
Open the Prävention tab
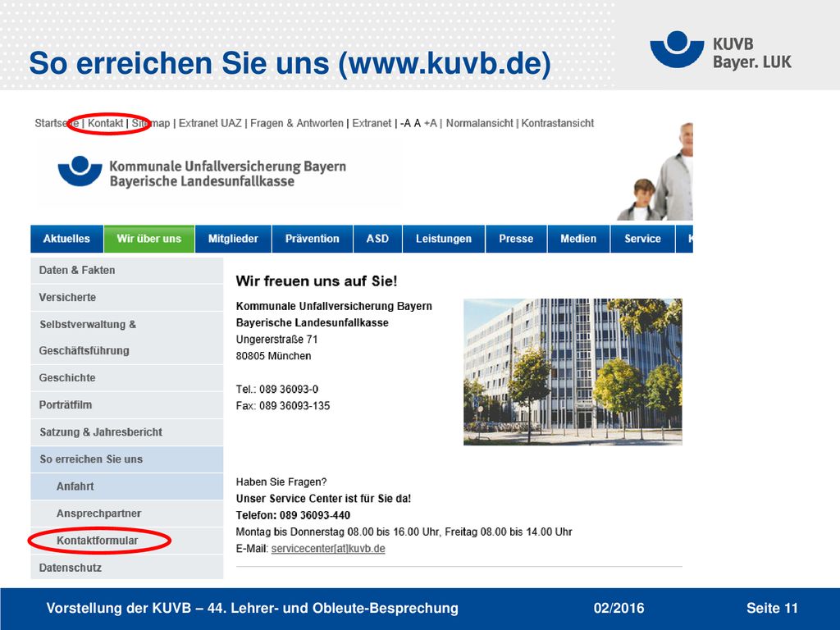coord(313,239)
